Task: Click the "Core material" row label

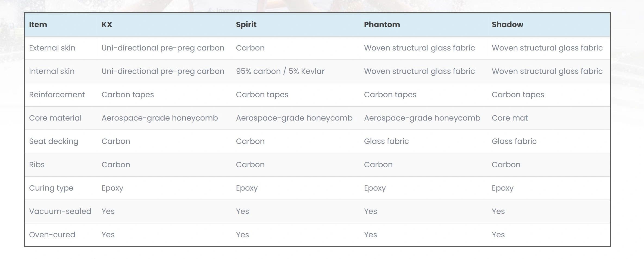Action: 55,118
